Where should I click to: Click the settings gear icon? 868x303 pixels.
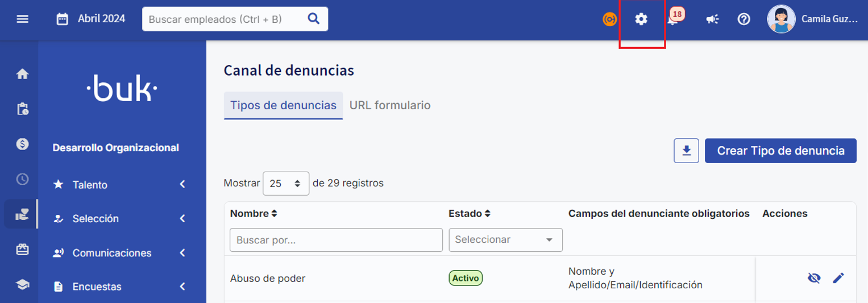pos(641,19)
